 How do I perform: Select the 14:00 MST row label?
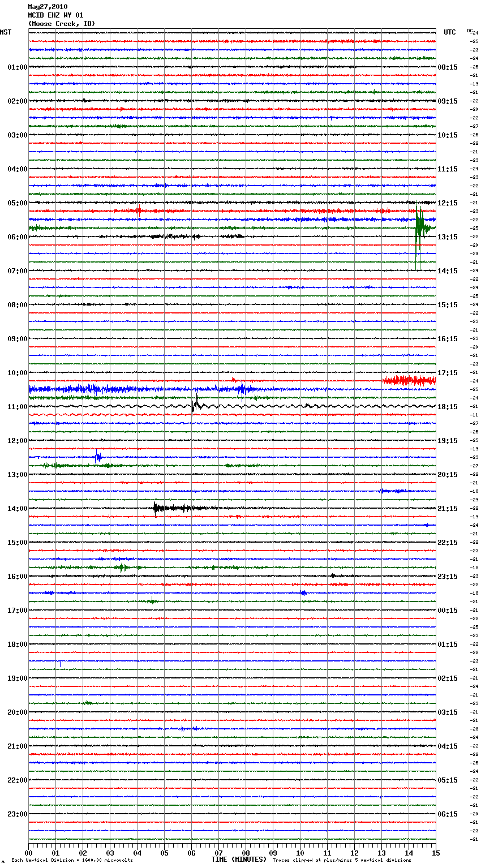click(17, 509)
